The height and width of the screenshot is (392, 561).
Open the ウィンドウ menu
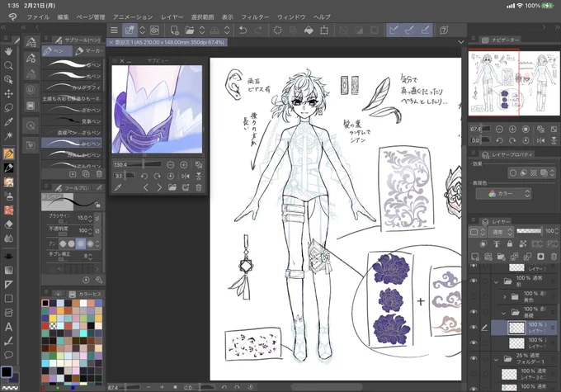(291, 17)
